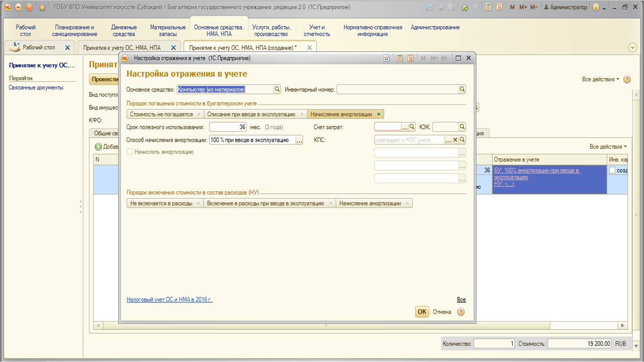This screenshot has width=644, height=362.
Task: Open the calendar icon in the dialog title bar
Action: [x=410, y=58]
